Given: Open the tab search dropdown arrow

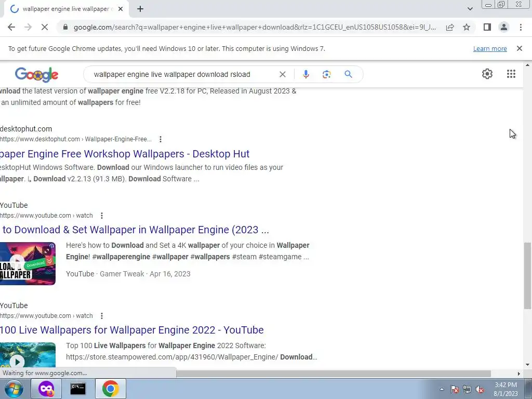Looking at the screenshot, I should click(x=470, y=9).
